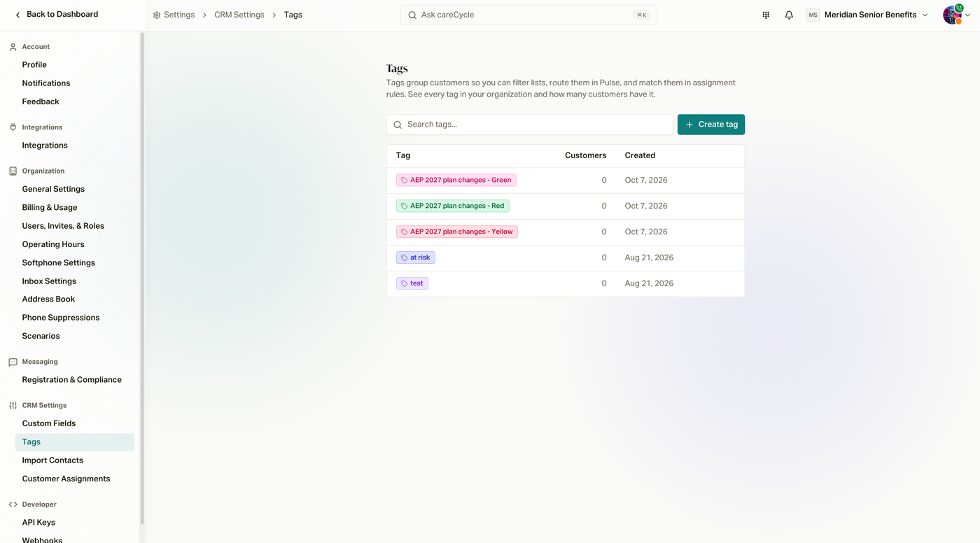Image resolution: width=980 pixels, height=543 pixels.
Task: Click the Developer section code icon
Action: point(13,505)
